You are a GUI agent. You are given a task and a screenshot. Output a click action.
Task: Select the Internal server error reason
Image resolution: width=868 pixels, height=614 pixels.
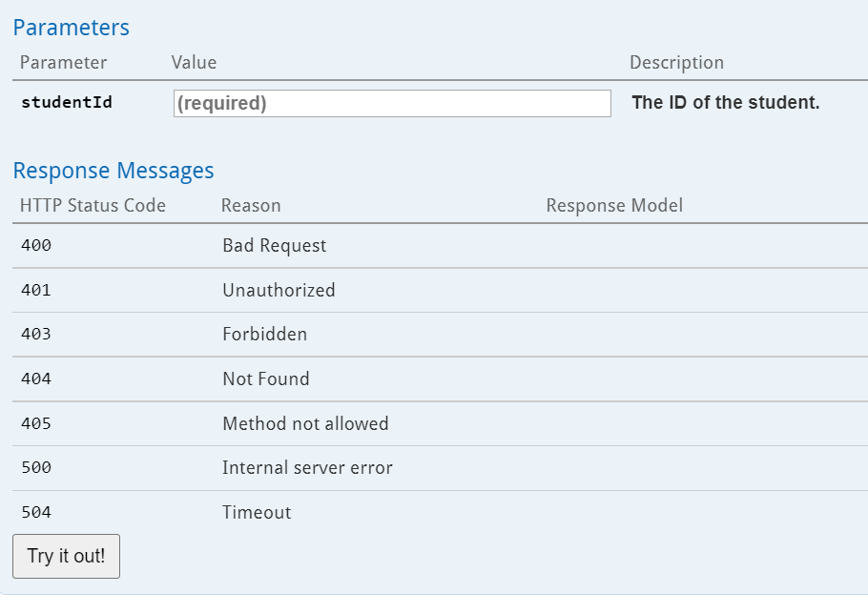point(307,468)
